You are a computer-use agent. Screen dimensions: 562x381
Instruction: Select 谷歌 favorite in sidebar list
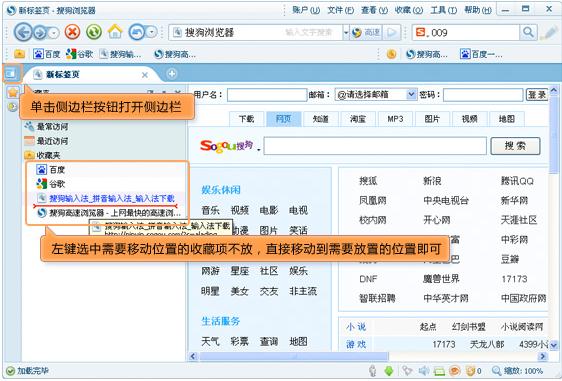50,184
